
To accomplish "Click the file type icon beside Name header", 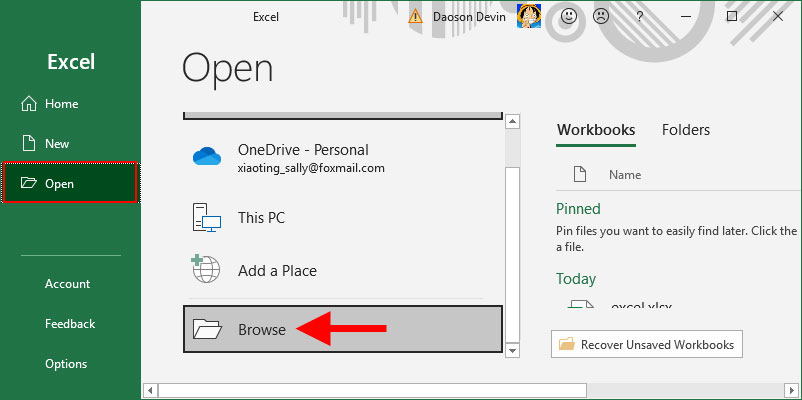I will click(580, 175).
